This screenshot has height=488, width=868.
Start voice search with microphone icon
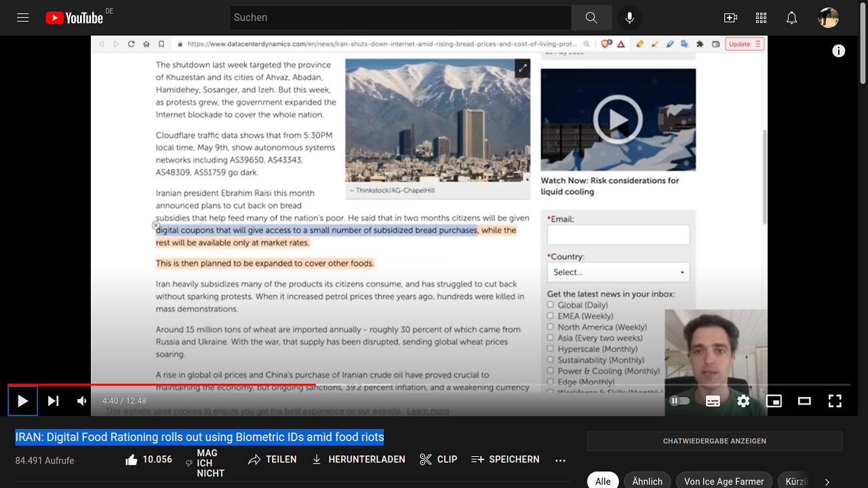click(x=629, y=18)
